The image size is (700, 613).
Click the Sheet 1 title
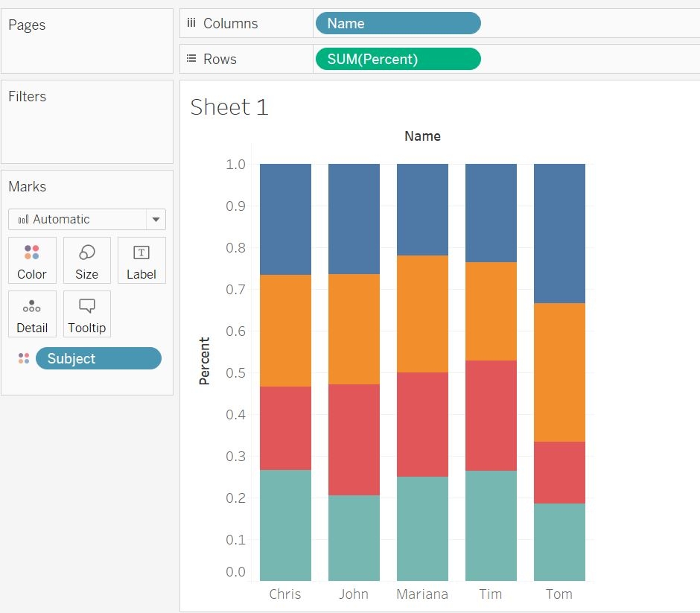tap(229, 107)
